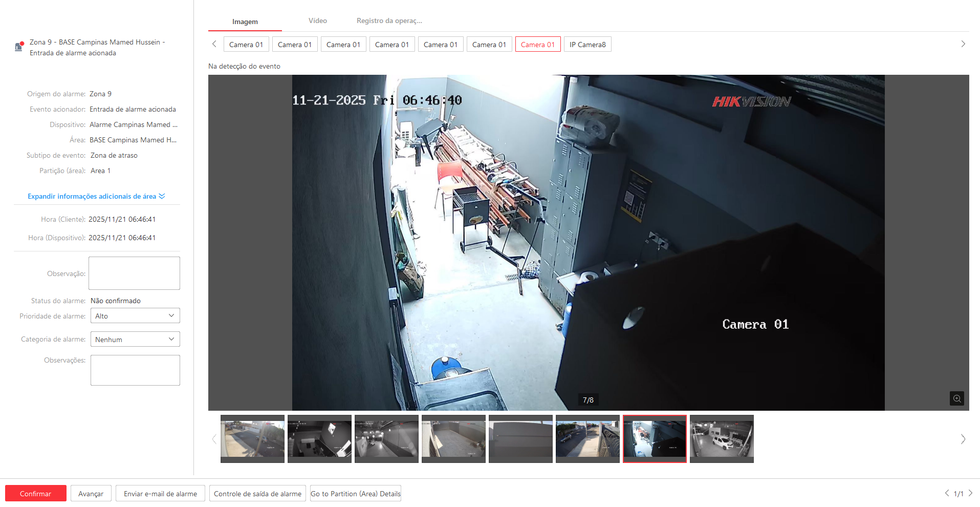
Task: Open the Registro da operação tab
Action: (x=389, y=21)
